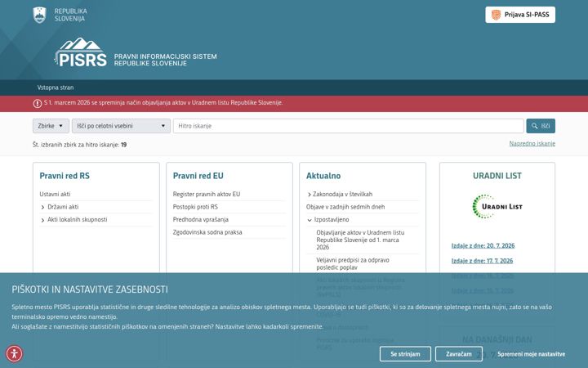588x368 pixels.
Task: Open Objave v zadnjih sedmih dneh
Action: [x=345, y=207]
